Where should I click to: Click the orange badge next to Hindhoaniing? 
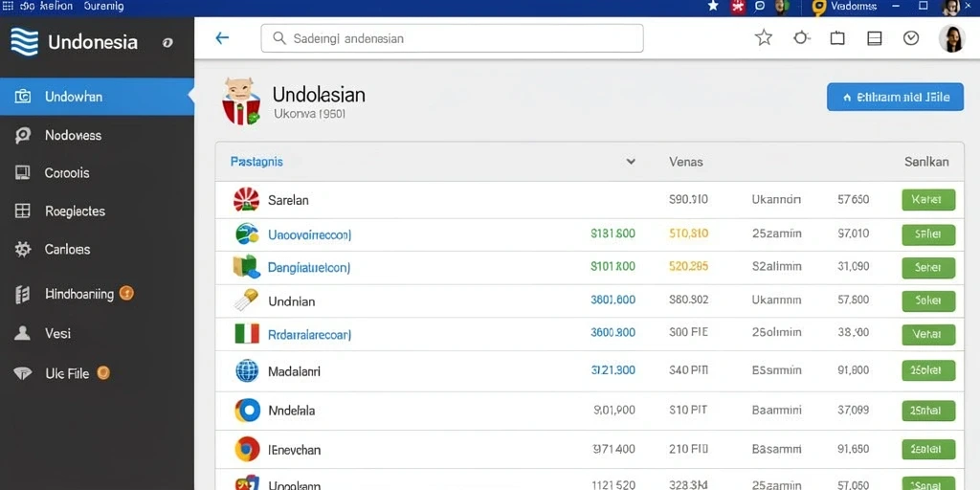[126, 293]
